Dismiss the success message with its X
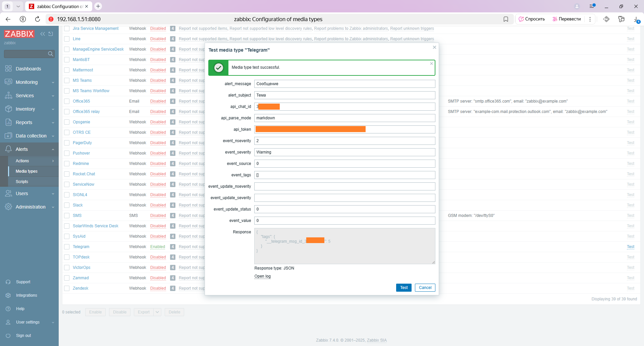The height and width of the screenshot is (346, 644). (x=431, y=63)
